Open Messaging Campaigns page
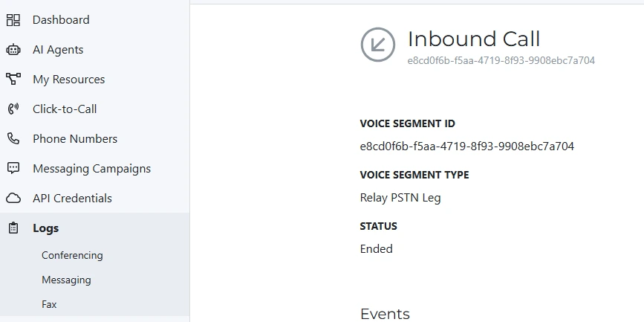This screenshot has width=644, height=322. pyautogui.click(x=91, y=169)
